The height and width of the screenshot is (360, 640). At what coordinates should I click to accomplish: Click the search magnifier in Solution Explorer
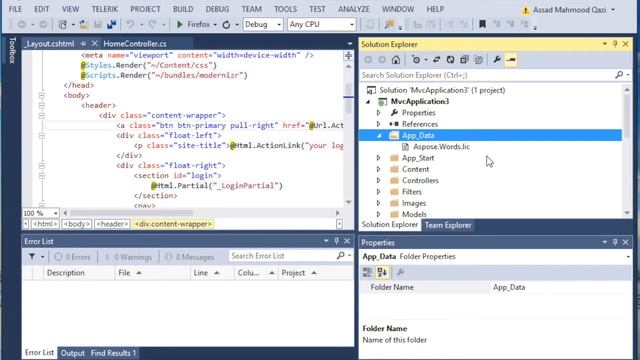coord(619,75)
